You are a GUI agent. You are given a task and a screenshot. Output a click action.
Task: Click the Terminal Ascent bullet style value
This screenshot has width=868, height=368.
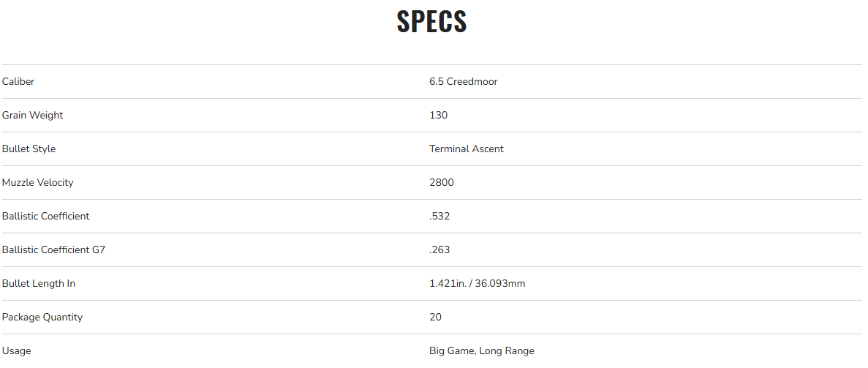point(466,149)
